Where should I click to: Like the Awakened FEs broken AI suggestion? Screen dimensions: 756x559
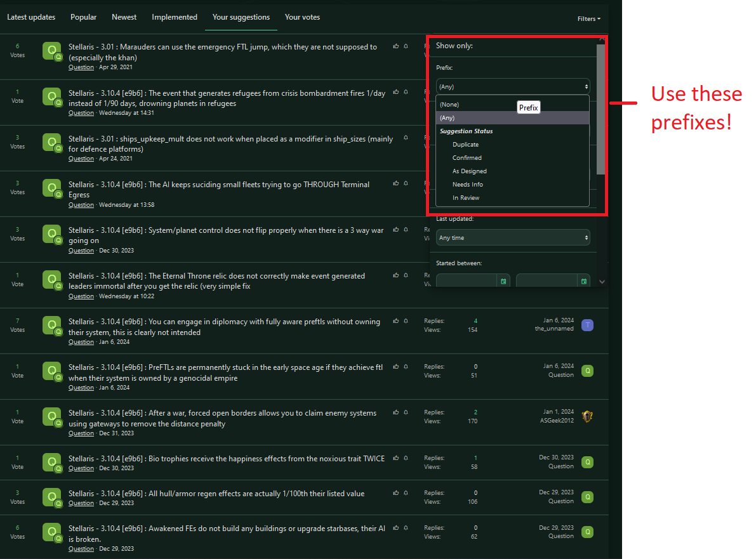(395, 528)
